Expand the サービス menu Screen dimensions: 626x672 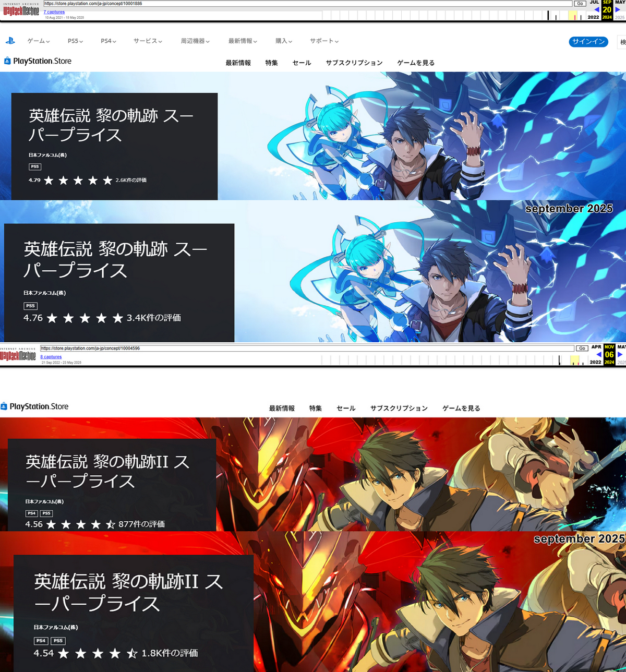(148, 41)
